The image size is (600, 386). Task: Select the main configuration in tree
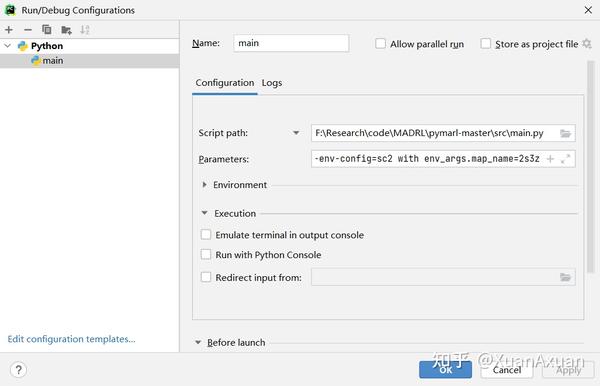click(90, 60)
